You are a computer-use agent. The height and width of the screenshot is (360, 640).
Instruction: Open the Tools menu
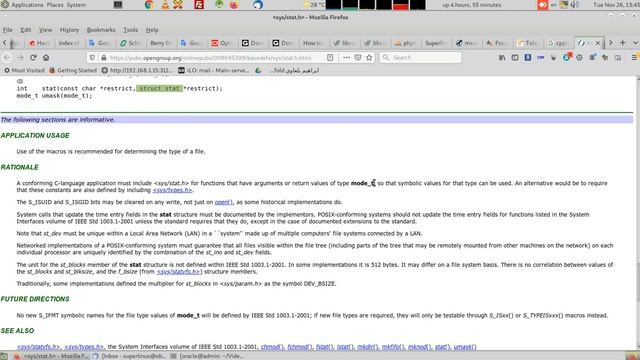pyautogui.click(x=131, y=30)
